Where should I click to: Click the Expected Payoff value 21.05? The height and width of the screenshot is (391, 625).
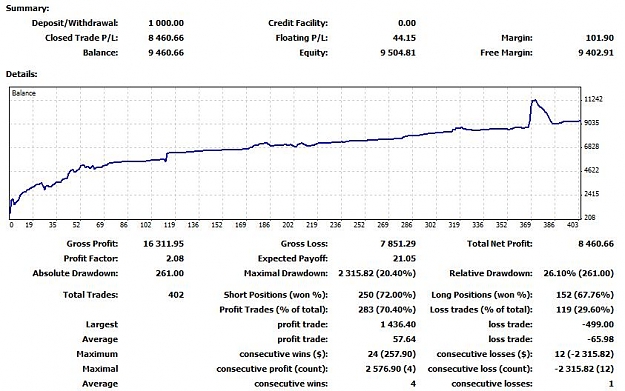tap(404, 258)
